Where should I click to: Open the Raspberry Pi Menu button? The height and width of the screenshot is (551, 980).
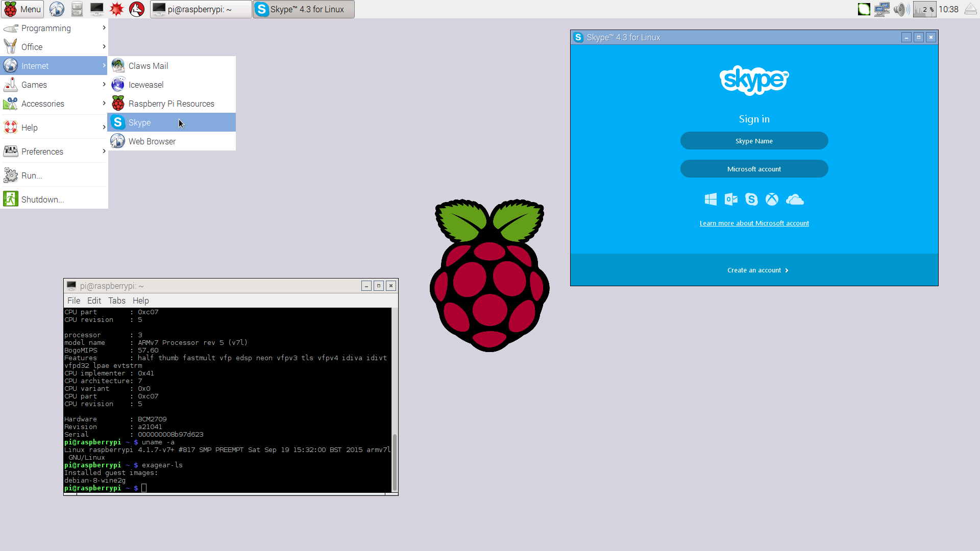(22, 9)
